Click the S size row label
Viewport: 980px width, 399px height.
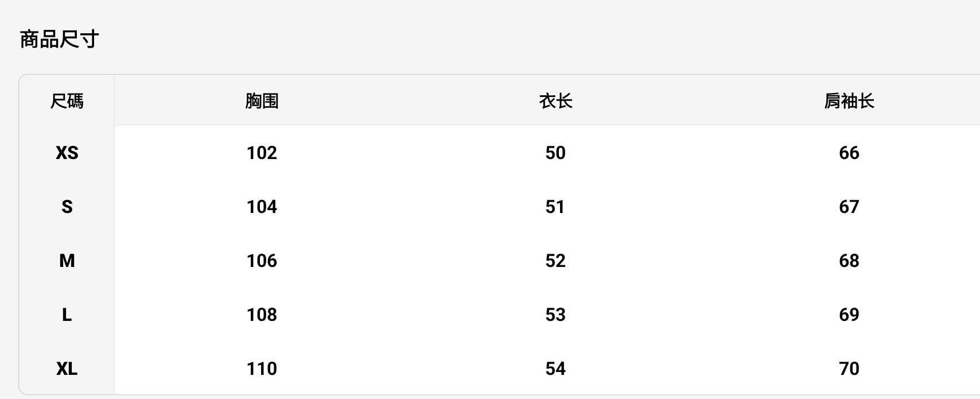coord(67,207)
